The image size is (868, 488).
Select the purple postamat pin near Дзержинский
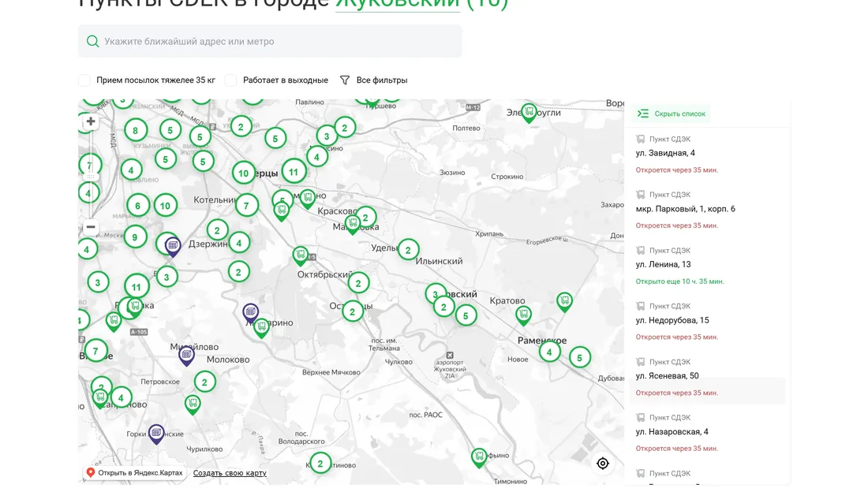[173, 245]
